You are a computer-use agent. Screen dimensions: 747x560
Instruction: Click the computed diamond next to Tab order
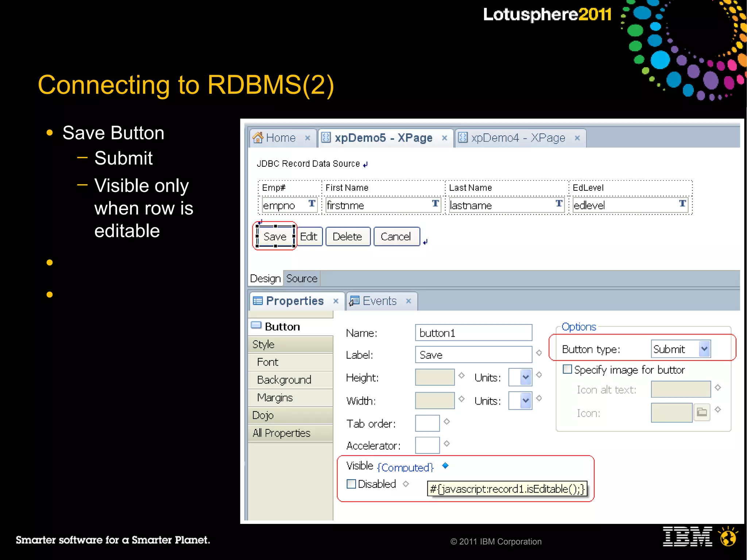[446, 421]
